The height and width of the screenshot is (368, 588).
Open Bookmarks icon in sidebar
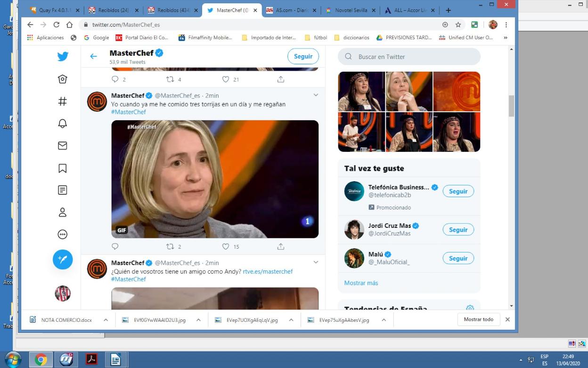(x=62, y=168)
